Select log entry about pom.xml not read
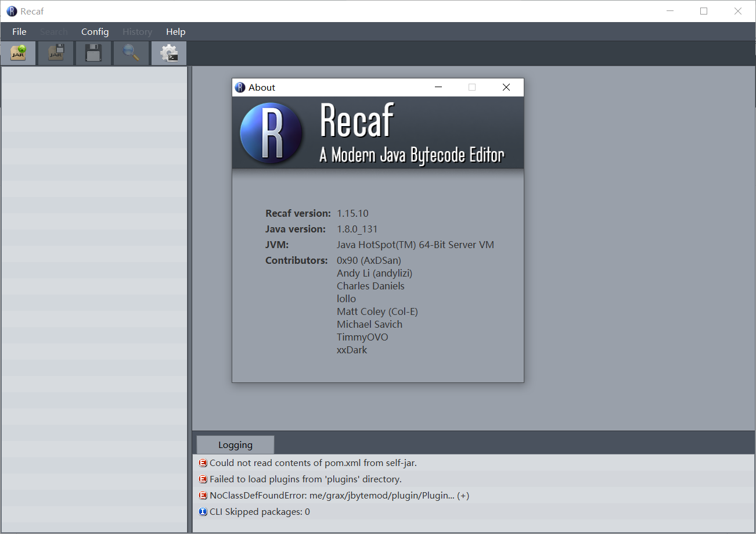The height and width of the screenshot is (534, 756). tap(474, 463)
